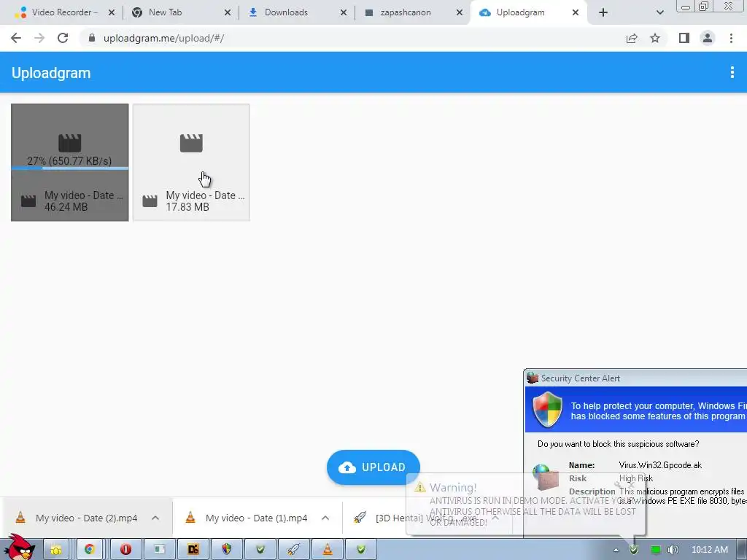747x560 pixels.
Task: Click the browser forward arrow
Action: 39,38
